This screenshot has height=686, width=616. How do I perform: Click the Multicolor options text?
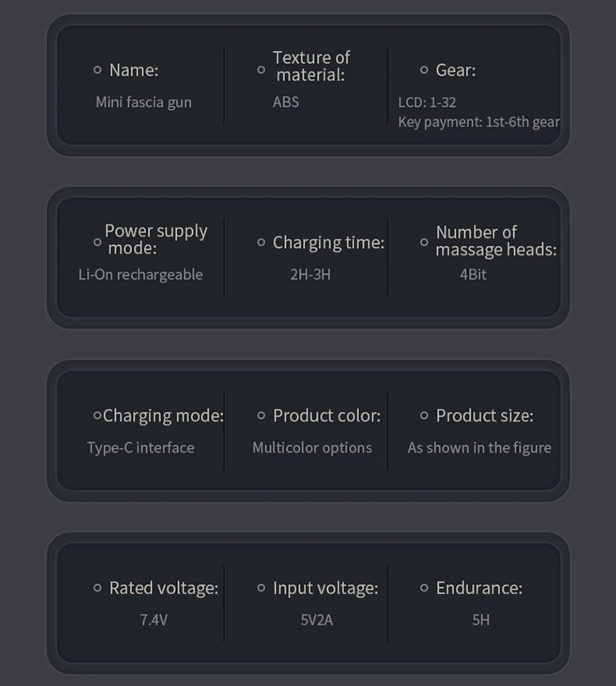[312, 448]
